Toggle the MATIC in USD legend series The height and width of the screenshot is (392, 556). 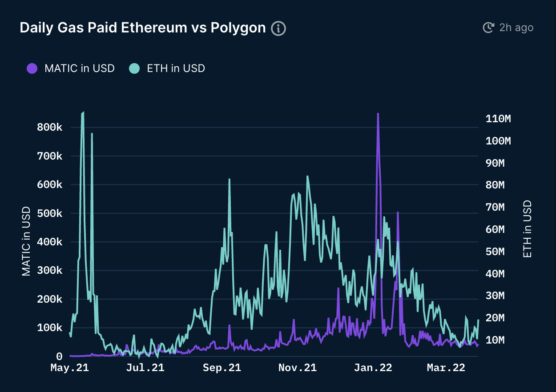pos(71,68)
